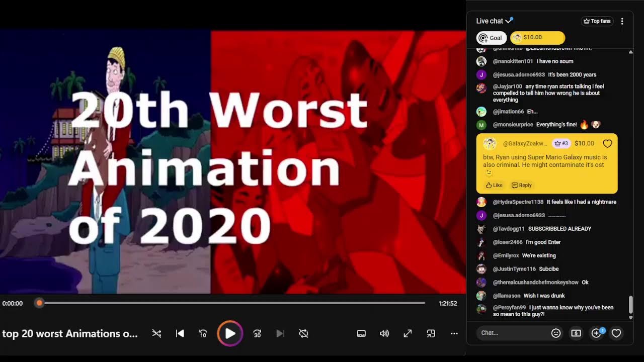The width and height of the screenshot is (644, 362).
Task: Click username @monsieurprice
Action: (513, 125)
